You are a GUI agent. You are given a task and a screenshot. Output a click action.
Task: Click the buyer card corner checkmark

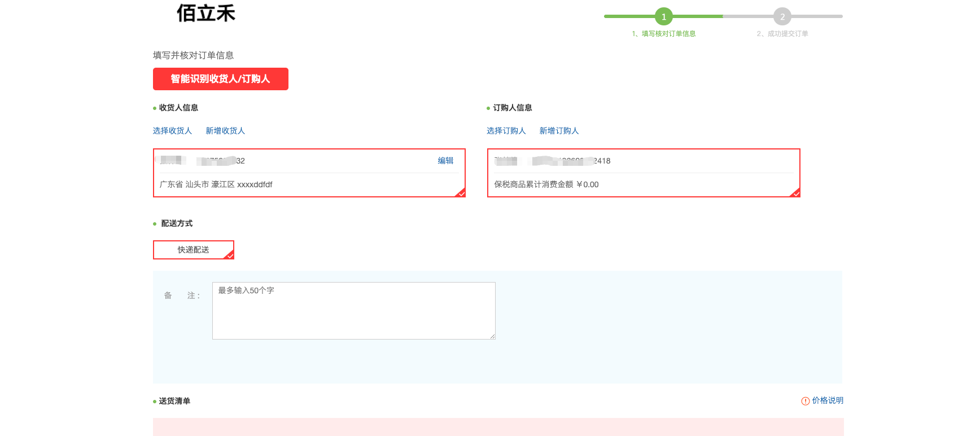795,193
